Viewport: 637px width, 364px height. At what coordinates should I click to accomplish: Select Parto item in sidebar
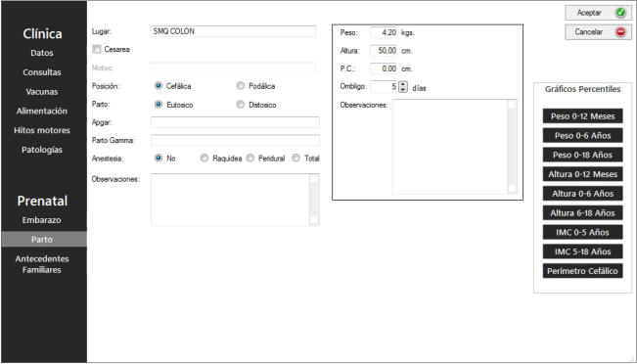point(44,240)
